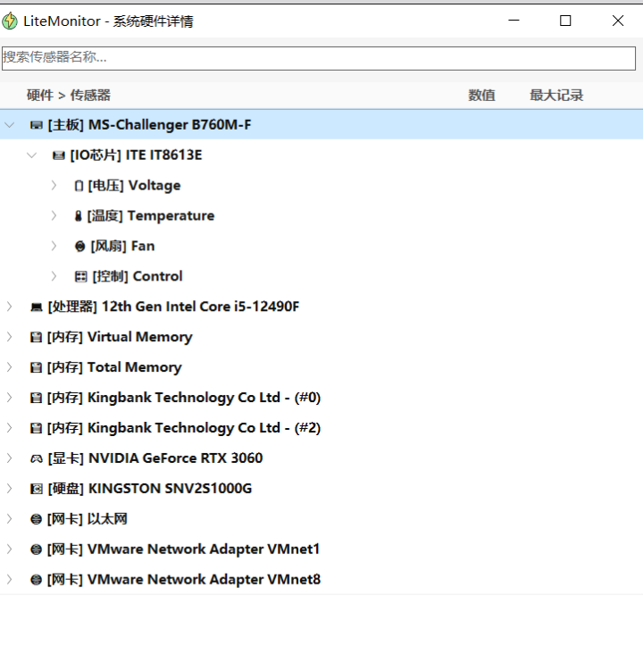Screen dimensions: 643x672
Task: Click the memory icon beside Kingbank (#0)
Action: pyautogui.click(x=36, y=399)
